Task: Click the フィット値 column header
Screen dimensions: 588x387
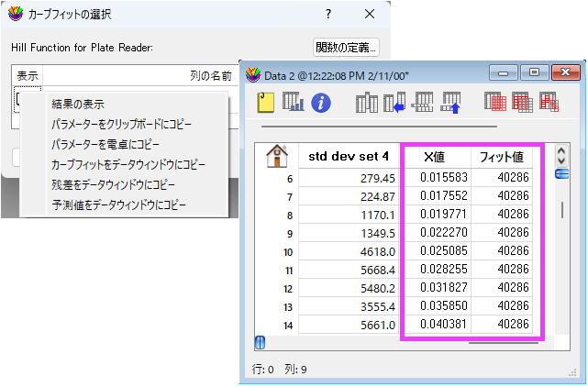Action: 502,156
